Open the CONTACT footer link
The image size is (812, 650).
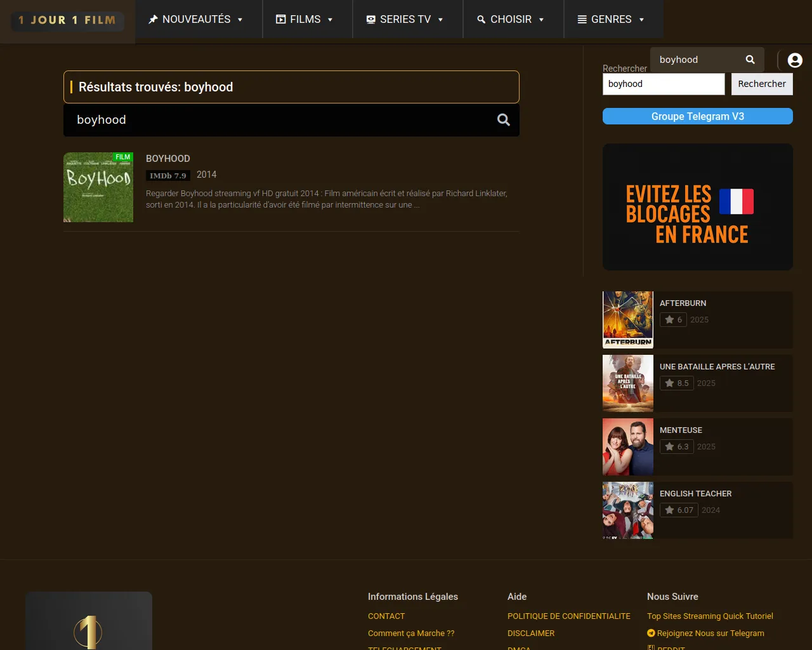click(x=386, y=616)
